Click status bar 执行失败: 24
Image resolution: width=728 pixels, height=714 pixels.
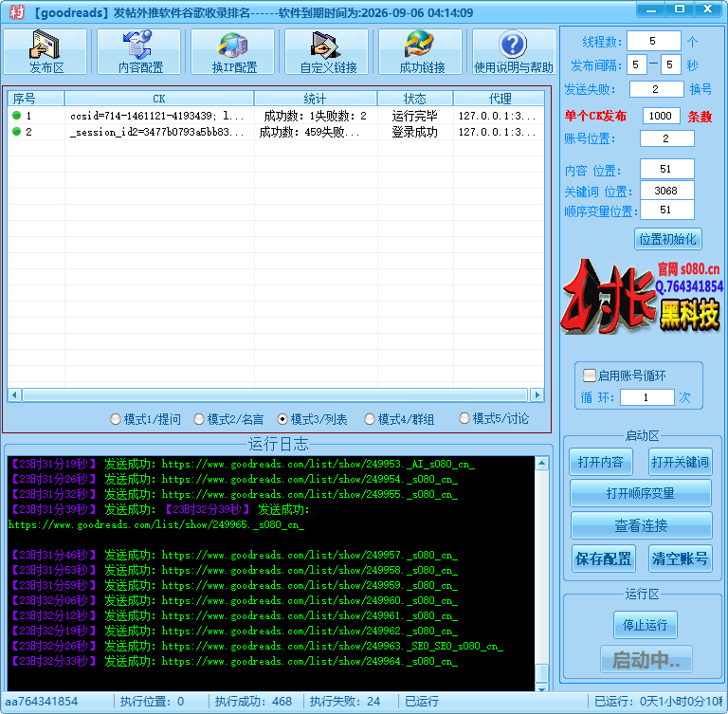point(345,701)
